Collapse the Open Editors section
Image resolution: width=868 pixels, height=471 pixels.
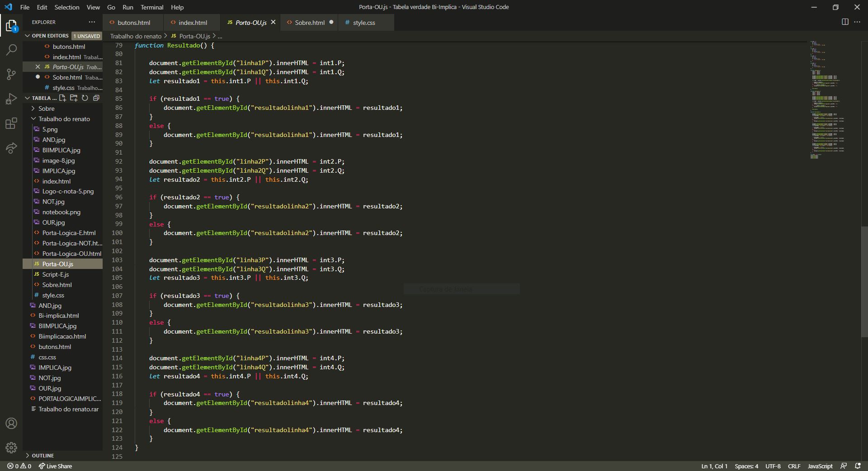tap(50, 36)
